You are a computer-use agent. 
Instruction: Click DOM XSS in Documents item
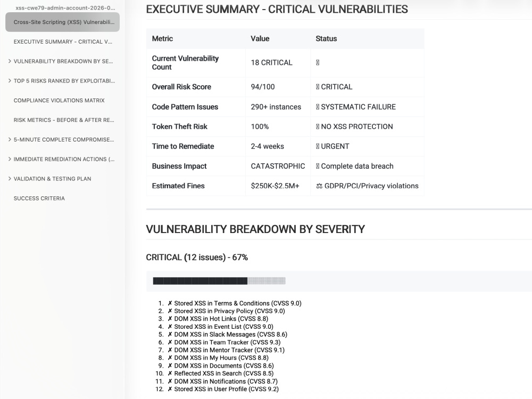point(221,366)
